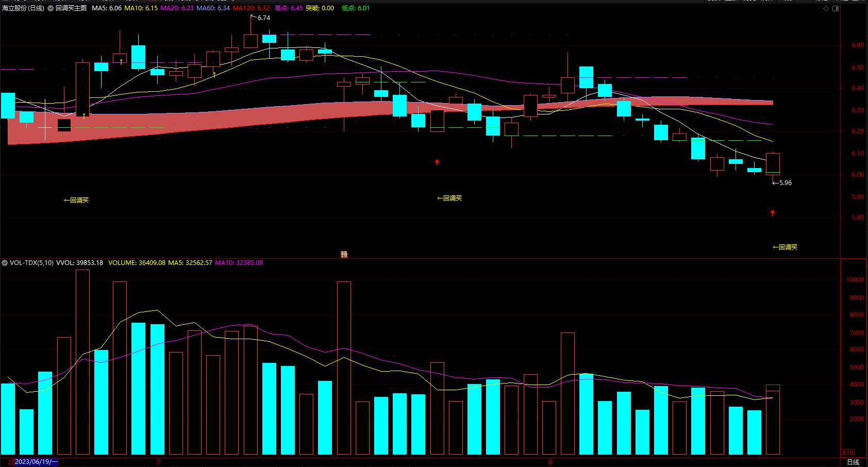Click the 预 marker icon below chart
The height and width of the screenshot is (467, 868).
tap(344, 254)
